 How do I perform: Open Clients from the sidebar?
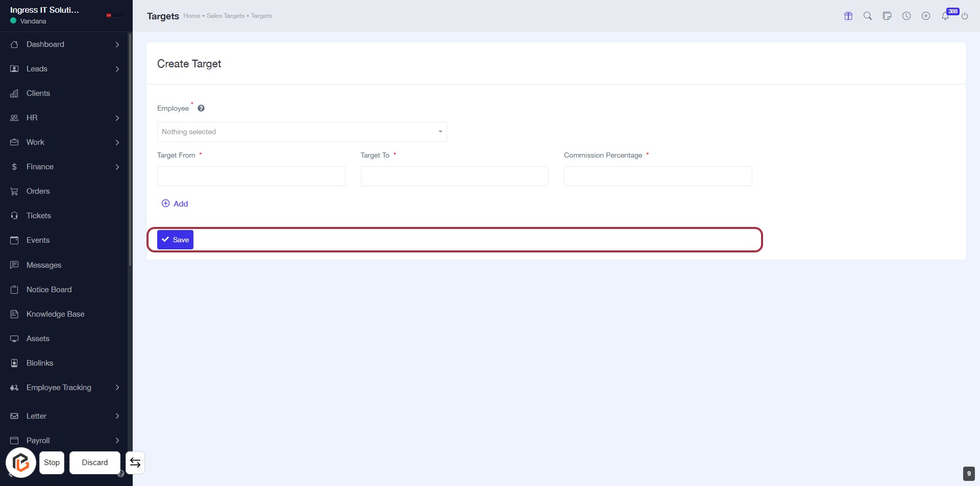38,93
